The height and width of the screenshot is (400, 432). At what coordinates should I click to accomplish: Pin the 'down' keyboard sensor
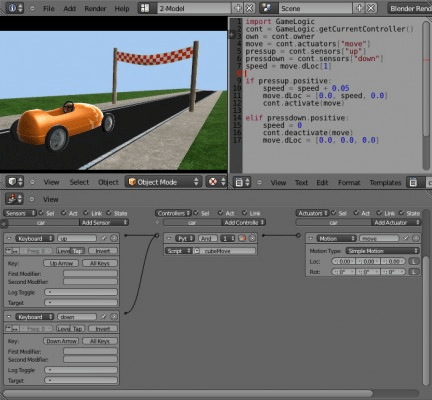pos(104,316)
